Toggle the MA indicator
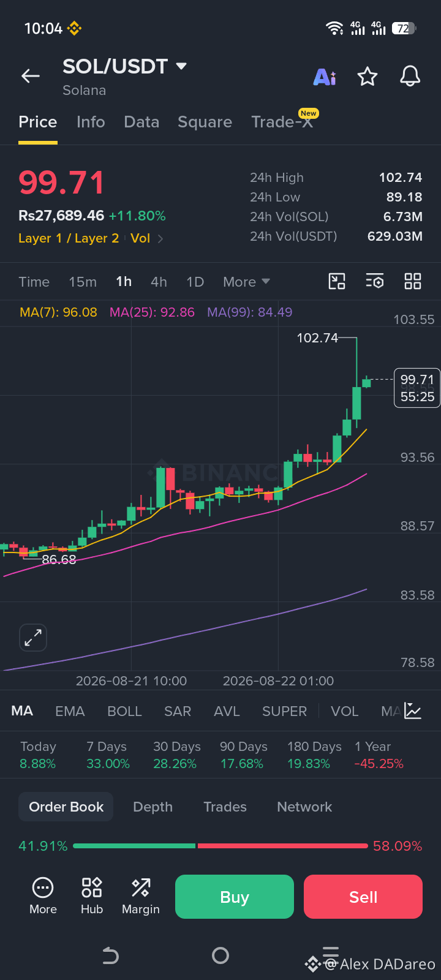This screenshot has width=441, height=980. pos(22,711)
